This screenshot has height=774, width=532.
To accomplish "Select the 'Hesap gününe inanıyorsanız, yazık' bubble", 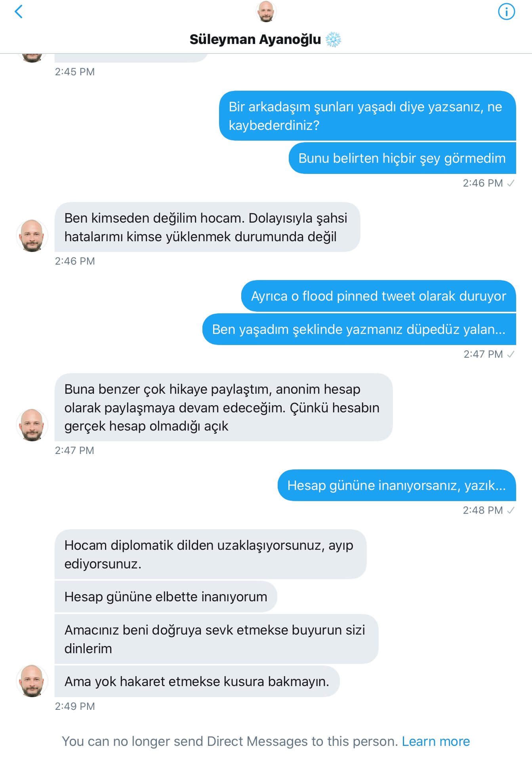I will pyautogui.click(x=397, y=485).
